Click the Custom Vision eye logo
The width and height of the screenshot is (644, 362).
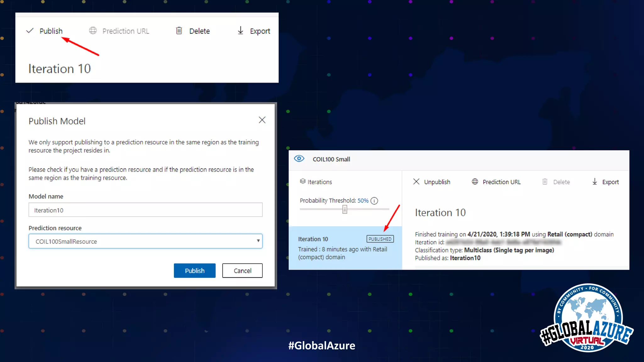click(299, 159)
